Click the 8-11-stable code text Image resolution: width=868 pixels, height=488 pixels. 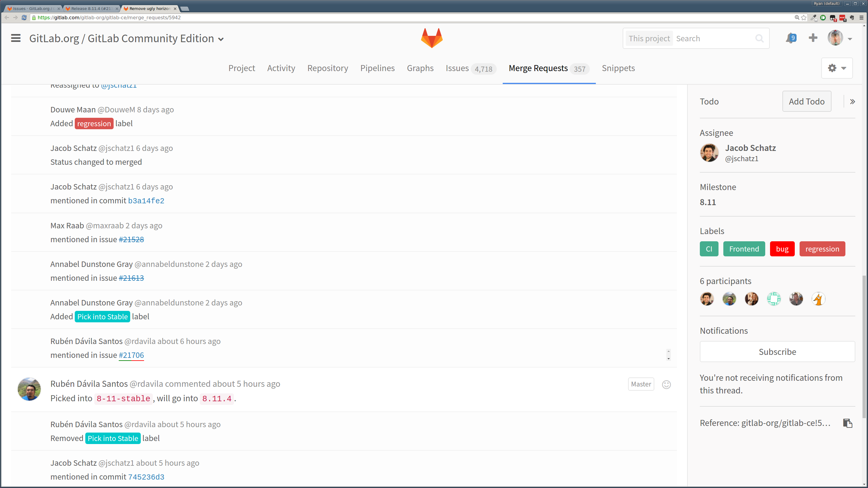[x=123, y=399]
